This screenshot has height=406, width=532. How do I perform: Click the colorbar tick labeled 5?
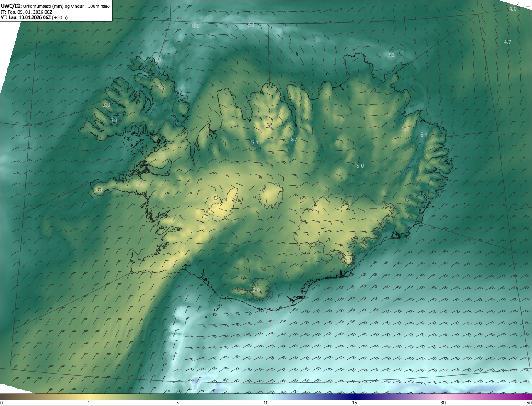[177, 403]
